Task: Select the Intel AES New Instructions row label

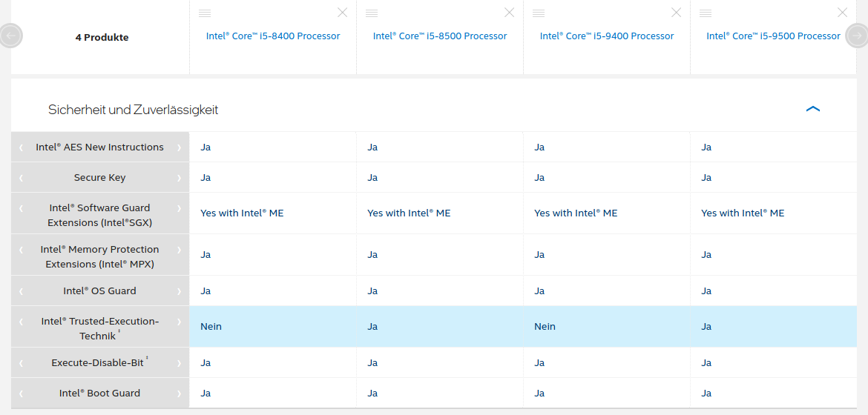Action: point(99,147)
